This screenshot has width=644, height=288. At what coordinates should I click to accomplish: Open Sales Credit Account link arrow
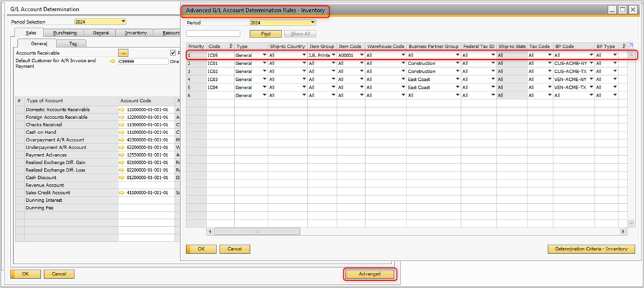122,193
